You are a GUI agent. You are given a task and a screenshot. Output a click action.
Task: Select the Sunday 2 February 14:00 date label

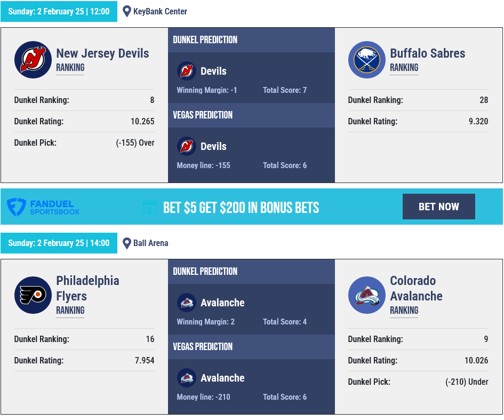pos(59,243)
